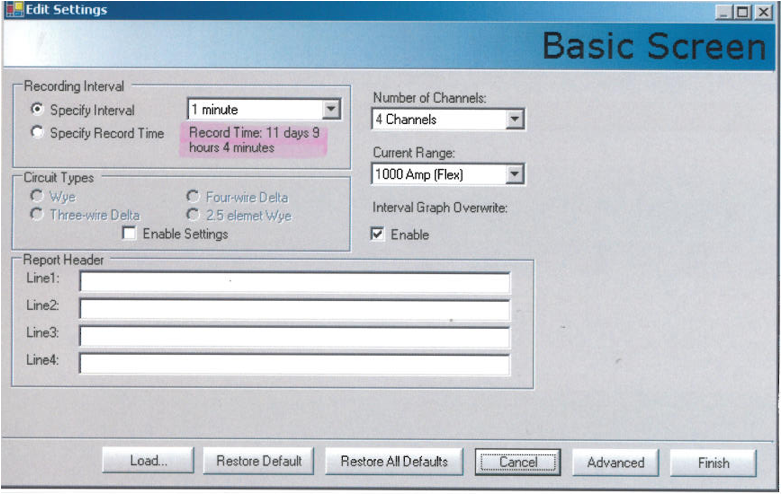Minimize the Edit Settings window
Viewport: 782px width, 495px height.
pos(723,11)
